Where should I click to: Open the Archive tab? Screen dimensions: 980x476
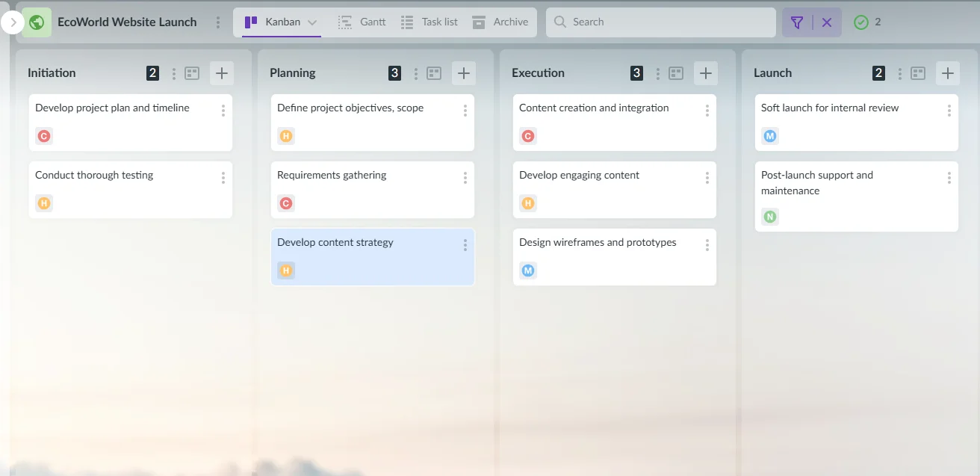pyautogui.click(x=500, y=22)
